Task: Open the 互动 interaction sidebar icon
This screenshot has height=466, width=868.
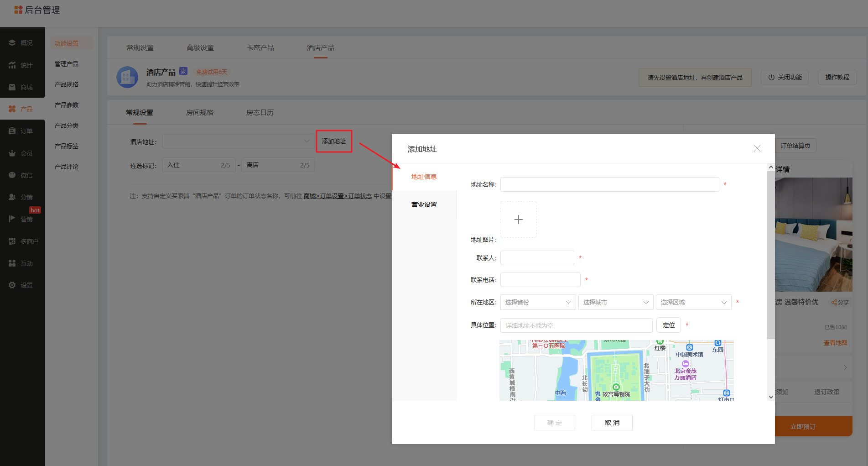Action: tap(12, 263)
